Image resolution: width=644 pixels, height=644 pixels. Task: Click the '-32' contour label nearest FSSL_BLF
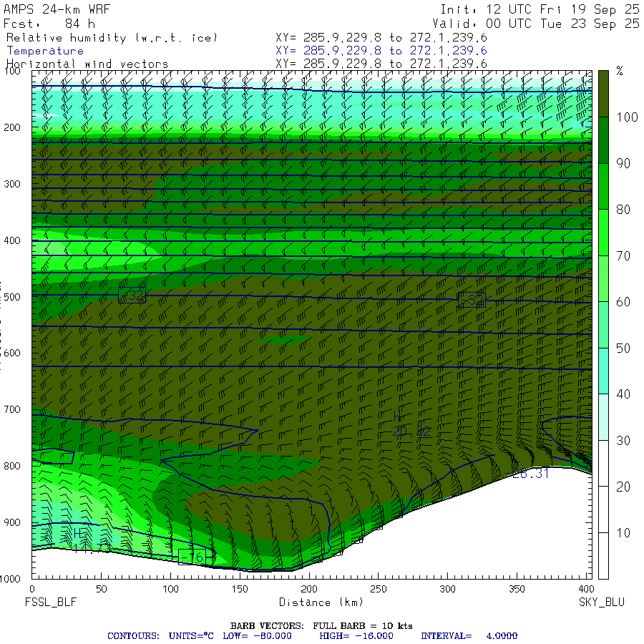coord(132,296)
